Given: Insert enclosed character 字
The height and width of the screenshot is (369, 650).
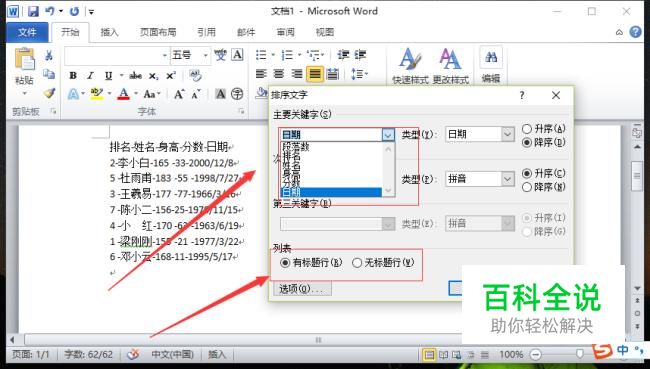Looking at the screenshot, I should point(237,94).
